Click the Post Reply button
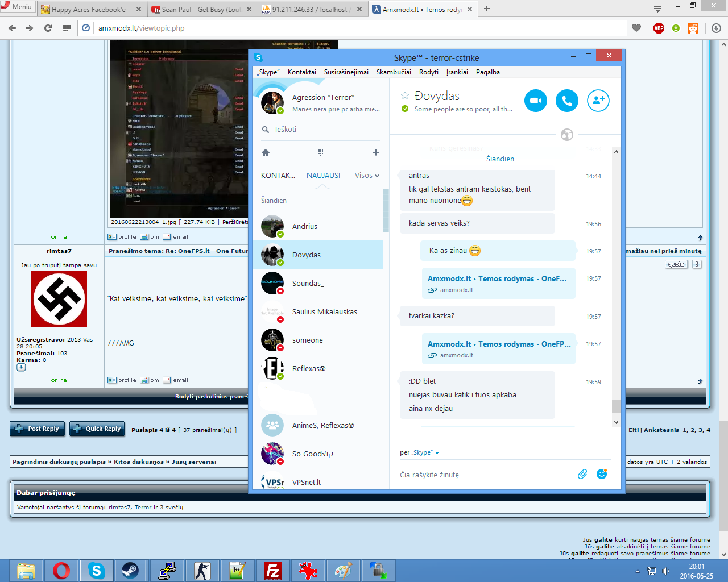Screen dimensions: 728x582 [x=38, y=429]
